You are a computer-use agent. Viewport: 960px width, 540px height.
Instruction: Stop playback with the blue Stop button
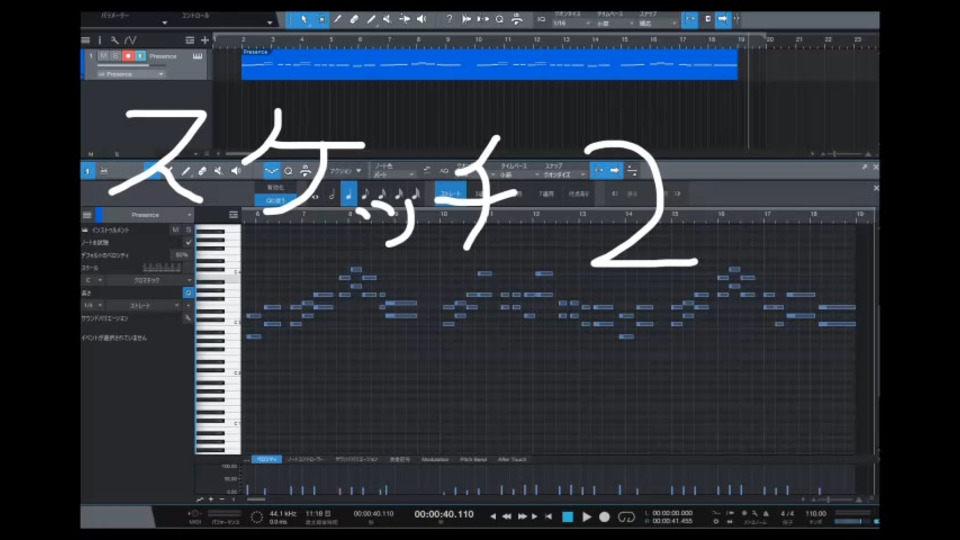568,517
